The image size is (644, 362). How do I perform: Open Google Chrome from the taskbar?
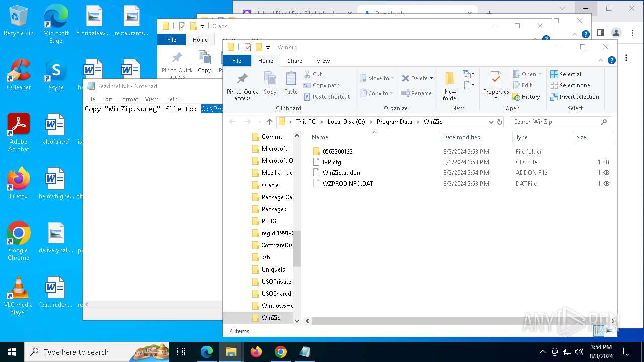281,352
